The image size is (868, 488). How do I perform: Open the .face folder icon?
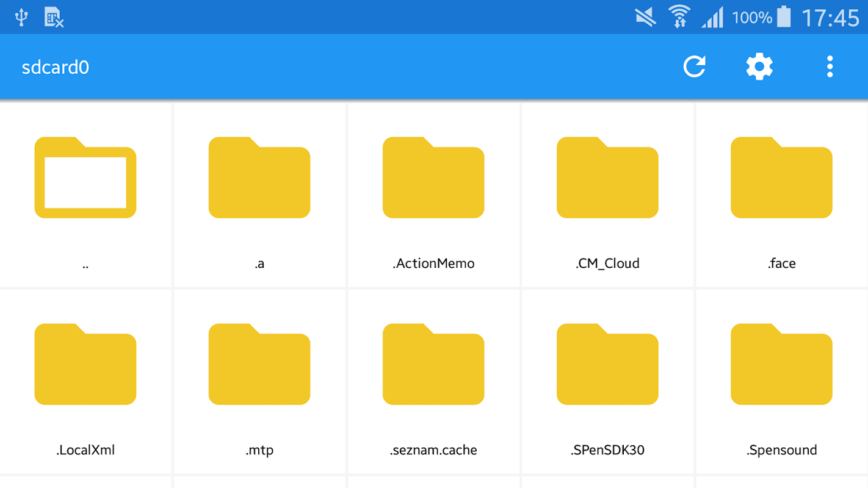pyautogui.click(x=781, y=178)
